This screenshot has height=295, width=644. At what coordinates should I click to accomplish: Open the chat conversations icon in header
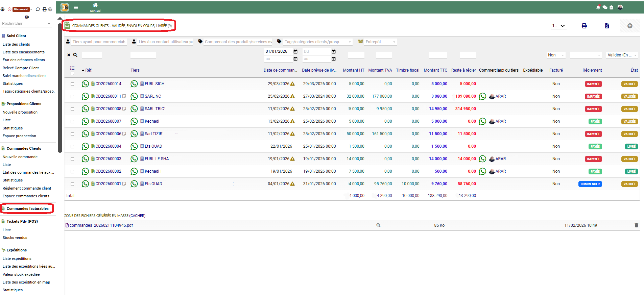pos(605,7)
